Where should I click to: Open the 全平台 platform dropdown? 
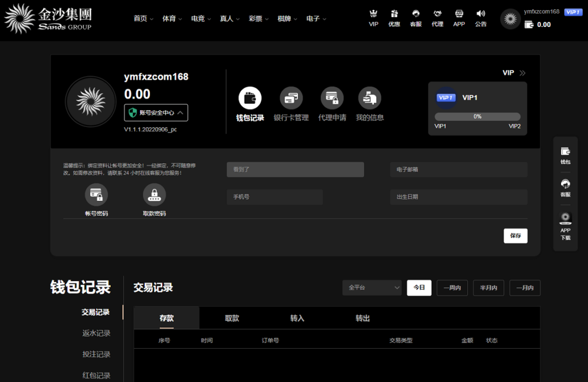pos(372,287)
